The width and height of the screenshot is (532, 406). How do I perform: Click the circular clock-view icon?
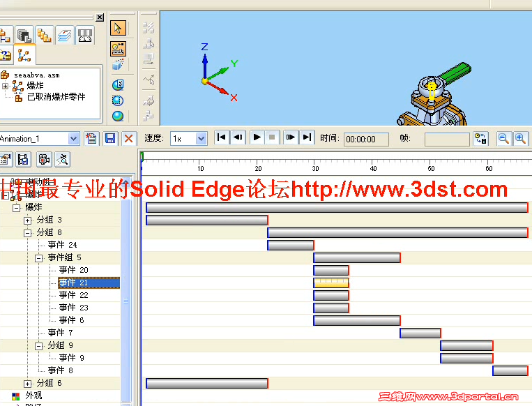pyautogui.click(x=118, y=84)
